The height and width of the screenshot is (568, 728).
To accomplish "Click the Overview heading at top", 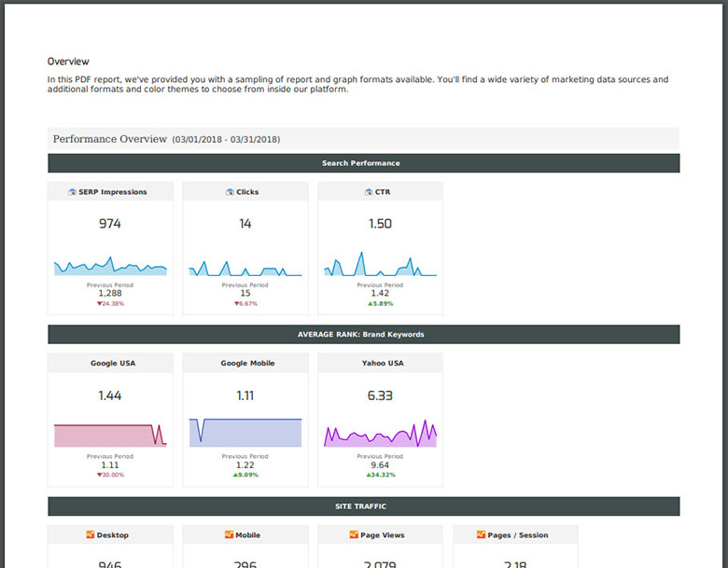I will [68, 62].
